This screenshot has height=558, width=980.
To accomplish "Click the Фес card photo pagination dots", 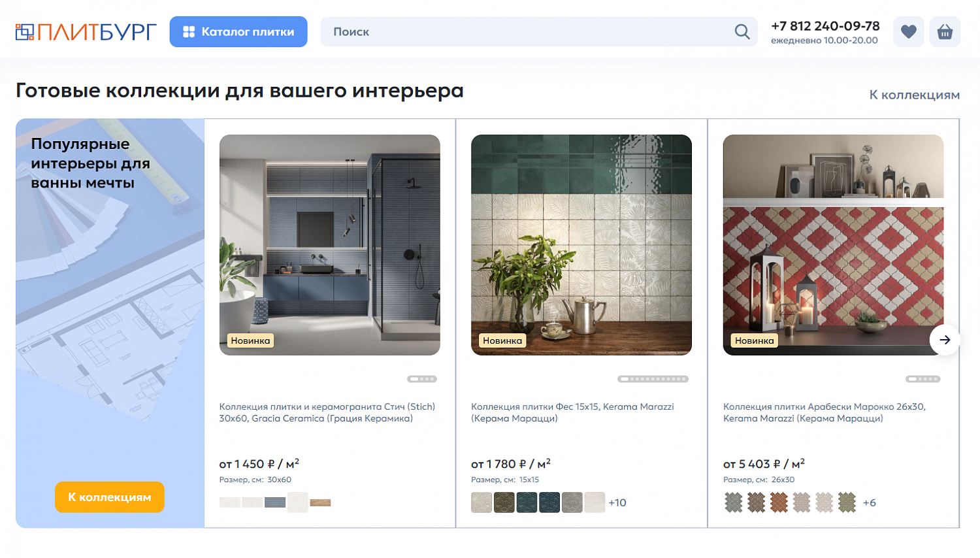I will [x=653, y=379].
